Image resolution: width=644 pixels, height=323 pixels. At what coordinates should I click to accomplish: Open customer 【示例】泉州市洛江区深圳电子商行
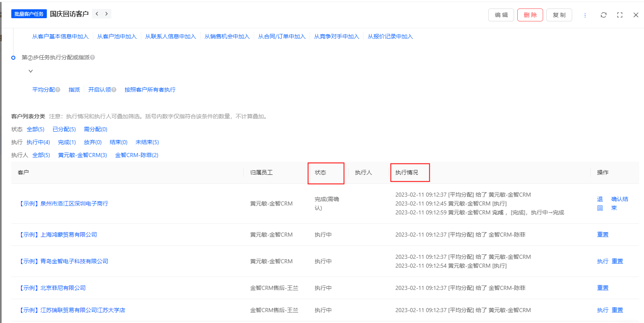click(x=63, y=203)
